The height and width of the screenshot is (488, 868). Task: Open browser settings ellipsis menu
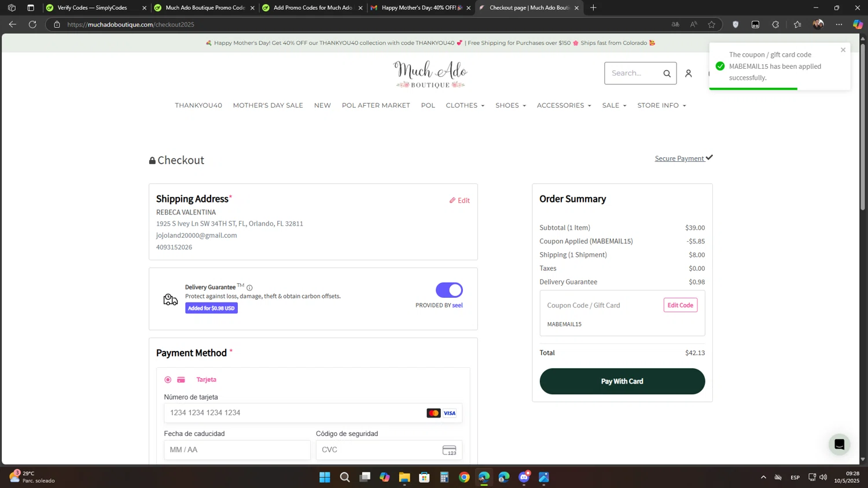pyautogui.click(x=839, y=24)
